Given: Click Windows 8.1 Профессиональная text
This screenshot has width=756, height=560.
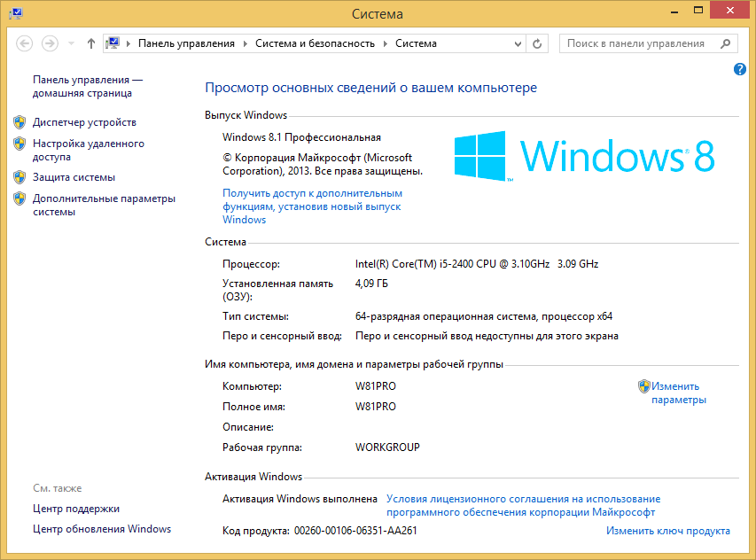Looking at the screenshot, I should pyautogui.click(x=301, y=137).
